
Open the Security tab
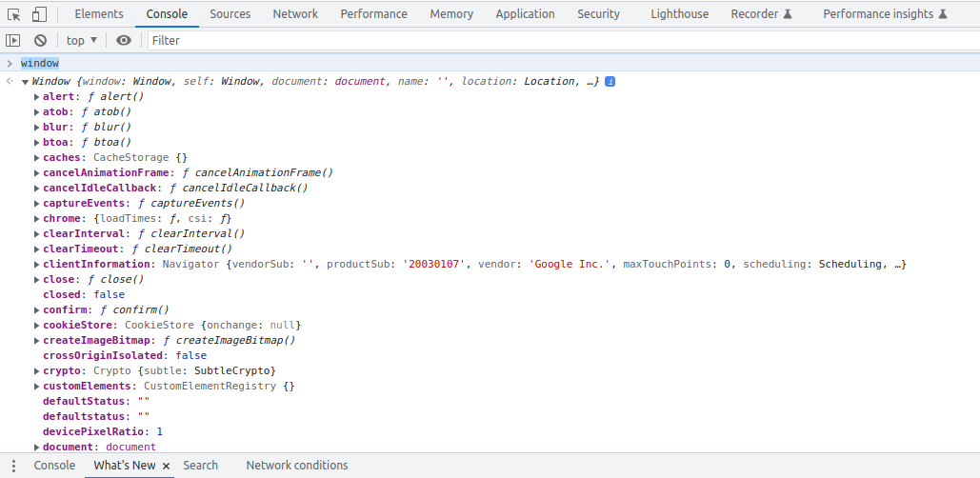[x=599, y=13]
